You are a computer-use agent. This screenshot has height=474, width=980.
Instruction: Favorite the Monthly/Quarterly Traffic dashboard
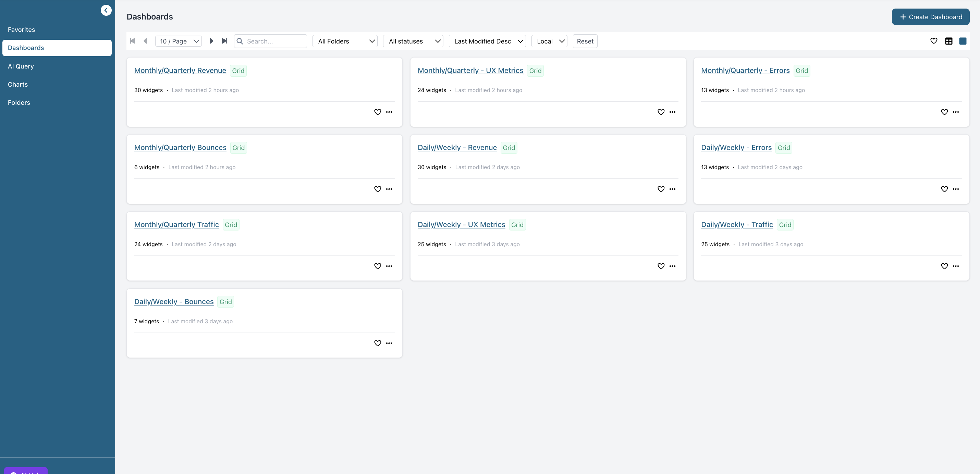tap(377, 266)
